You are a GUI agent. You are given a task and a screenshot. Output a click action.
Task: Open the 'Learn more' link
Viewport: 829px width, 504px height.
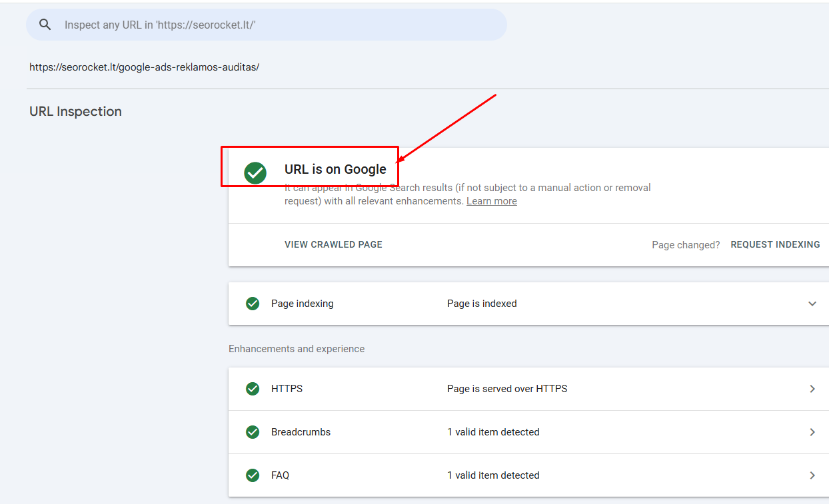pos(491,201)
